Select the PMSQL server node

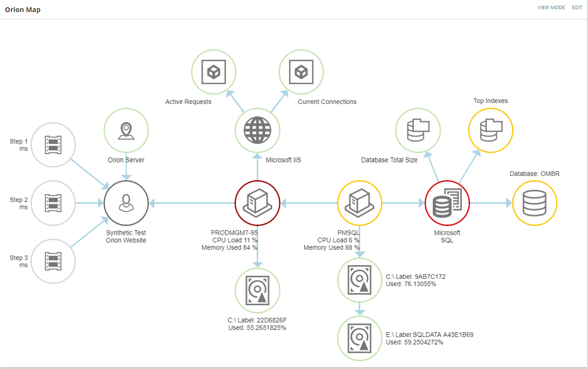360,203
